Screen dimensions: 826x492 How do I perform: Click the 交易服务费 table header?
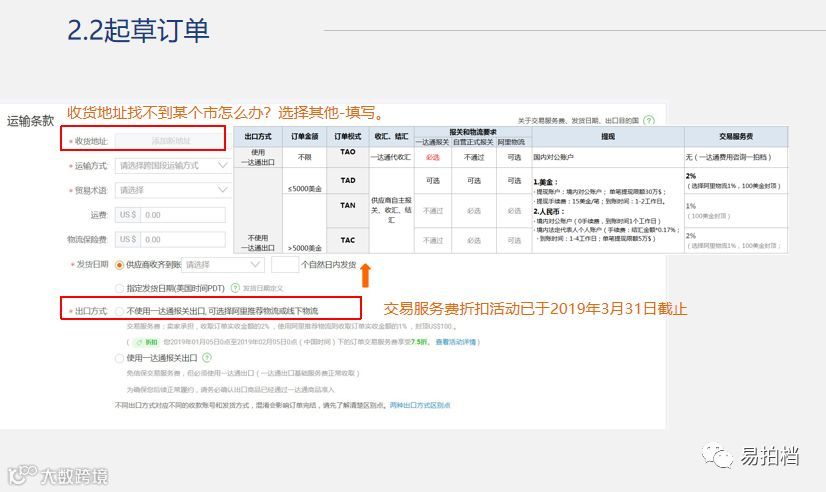[x=736, y=136]
